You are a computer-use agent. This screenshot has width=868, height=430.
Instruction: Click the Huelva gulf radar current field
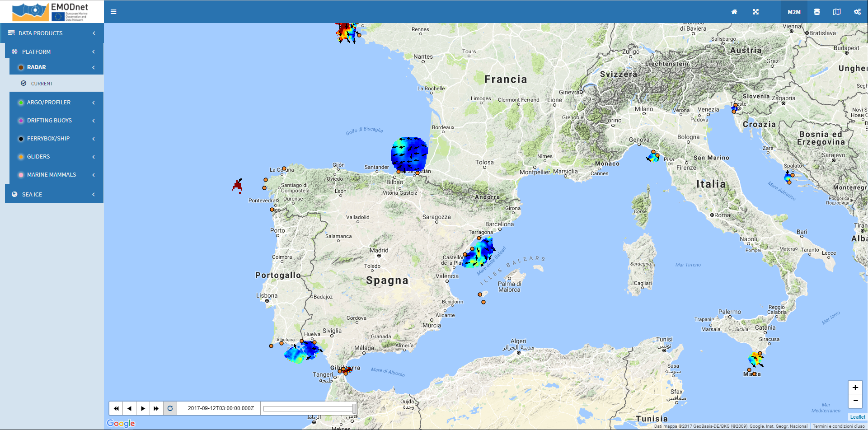point(303,352)
